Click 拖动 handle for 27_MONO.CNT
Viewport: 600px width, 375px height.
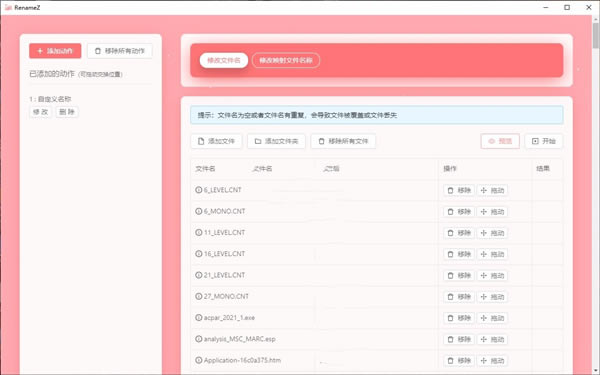(x=492, y=297)
